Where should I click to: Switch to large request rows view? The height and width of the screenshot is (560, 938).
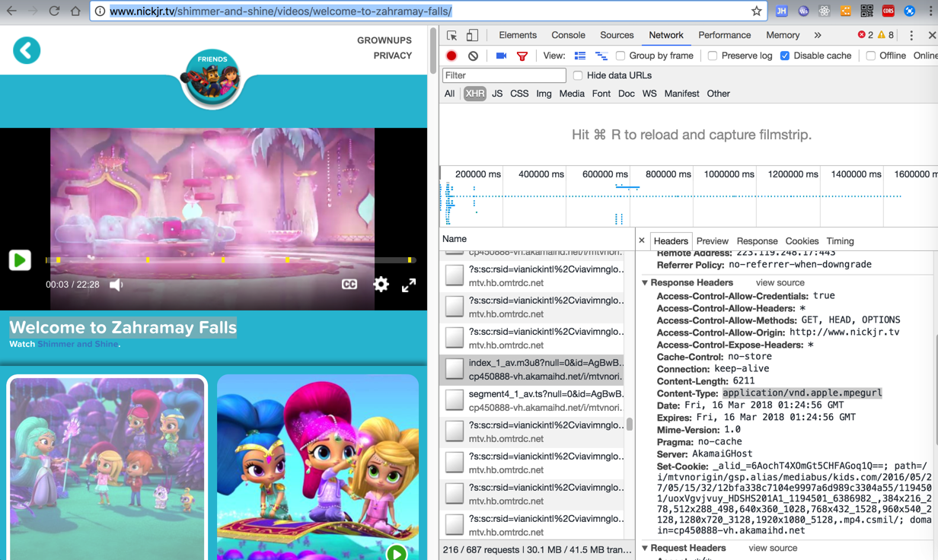click(580, 56)
